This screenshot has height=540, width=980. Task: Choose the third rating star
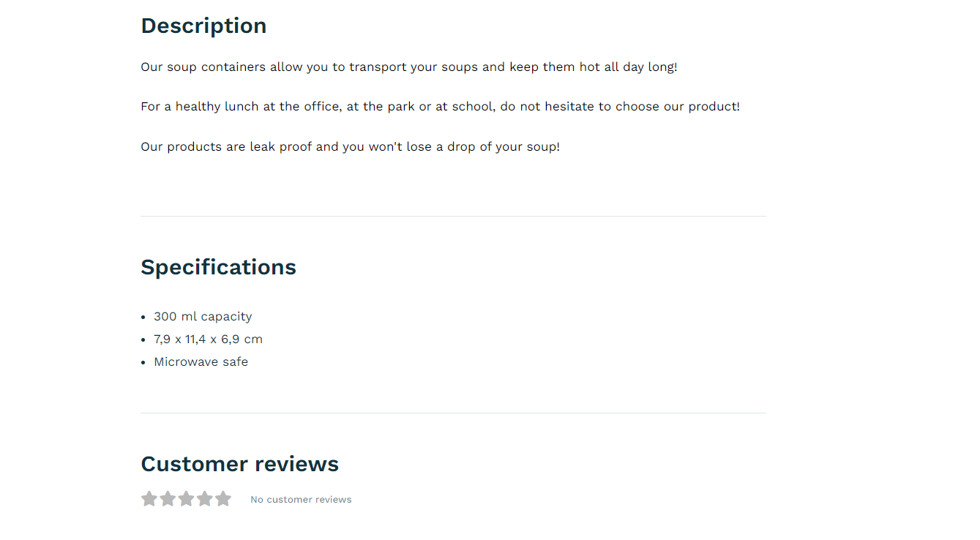click(x=186, y=499)
